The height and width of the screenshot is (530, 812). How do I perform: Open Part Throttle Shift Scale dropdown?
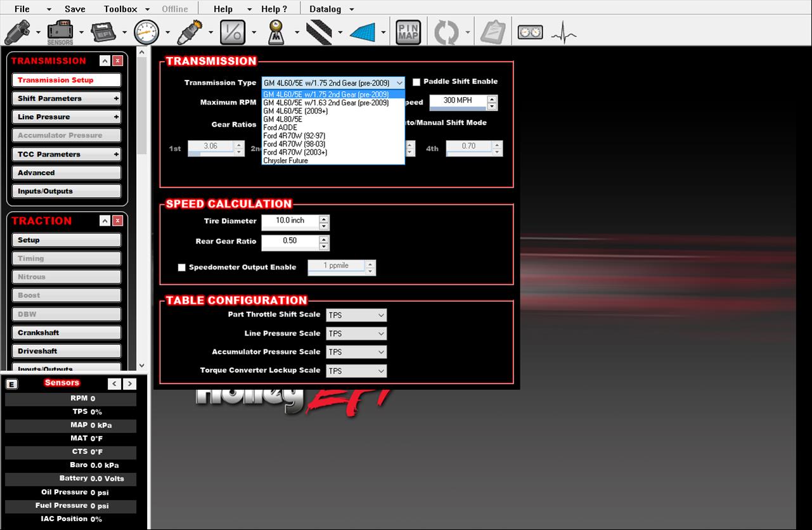pos(356,315)
